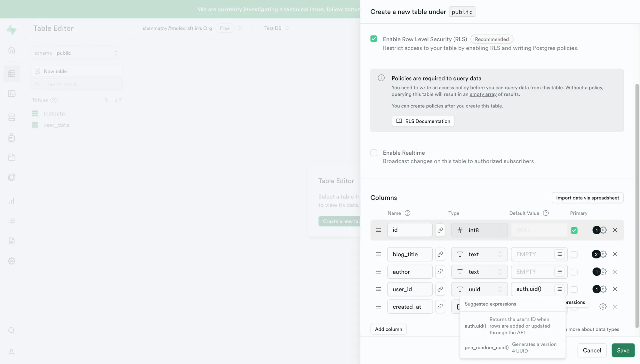Enable the Realtime checkbox
This screenshot has width=640, height=364.
click(x=373, y=153)
